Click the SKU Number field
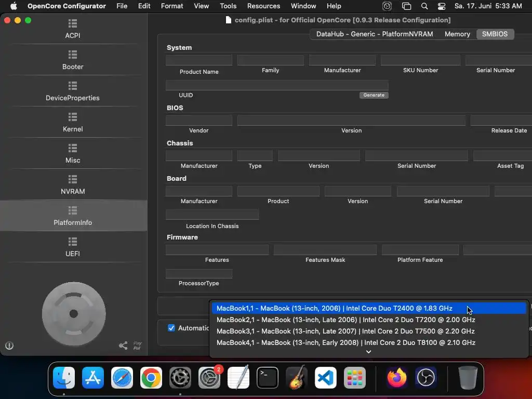This screenshot has height=399, width=532. point(420,60)
